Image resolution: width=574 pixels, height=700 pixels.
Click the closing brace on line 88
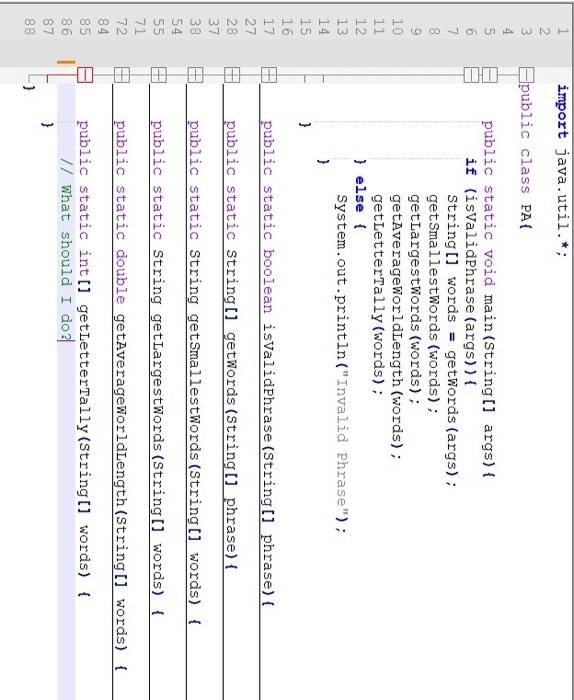coord(29,88)
